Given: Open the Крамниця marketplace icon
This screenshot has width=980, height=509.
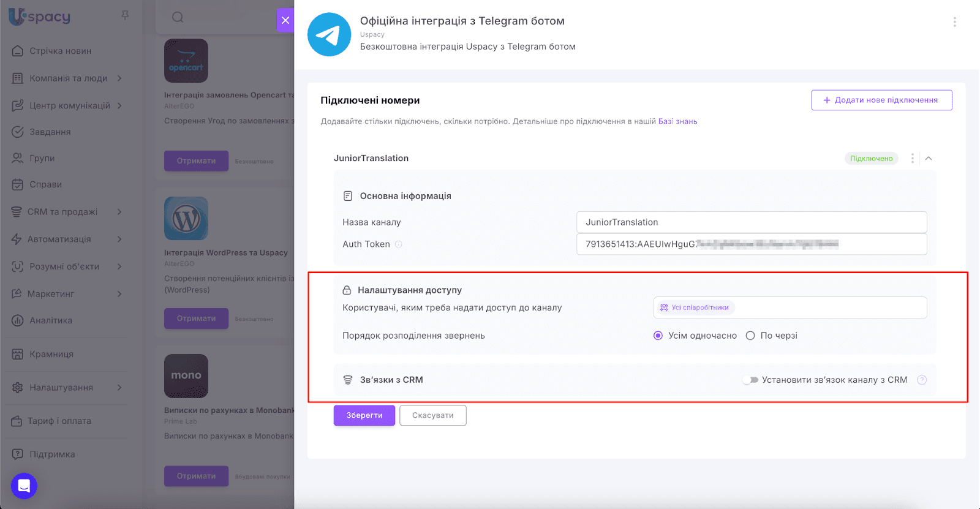Looking at the screenshot, I should point(17,354).
